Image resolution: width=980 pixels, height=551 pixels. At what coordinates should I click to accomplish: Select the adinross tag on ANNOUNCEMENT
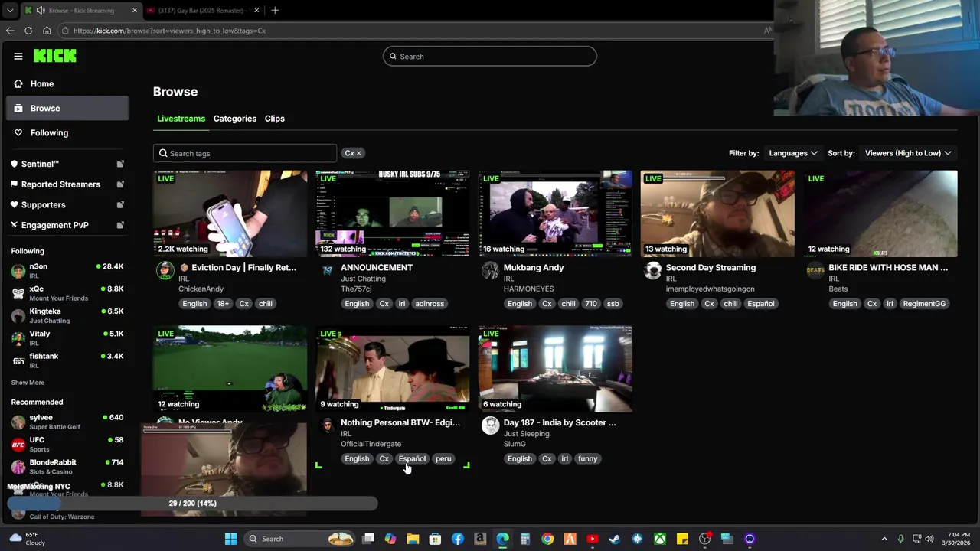(430, 304)
